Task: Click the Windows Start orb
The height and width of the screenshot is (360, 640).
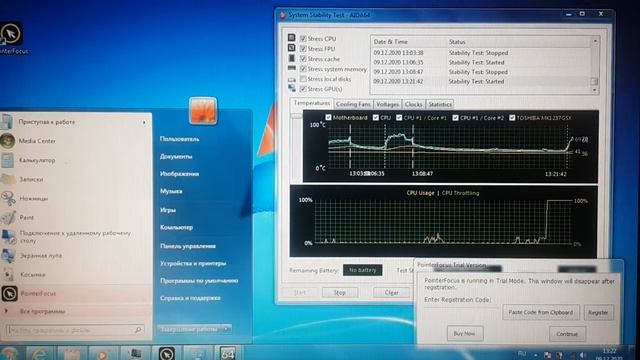Action: (x=9, y=353)
